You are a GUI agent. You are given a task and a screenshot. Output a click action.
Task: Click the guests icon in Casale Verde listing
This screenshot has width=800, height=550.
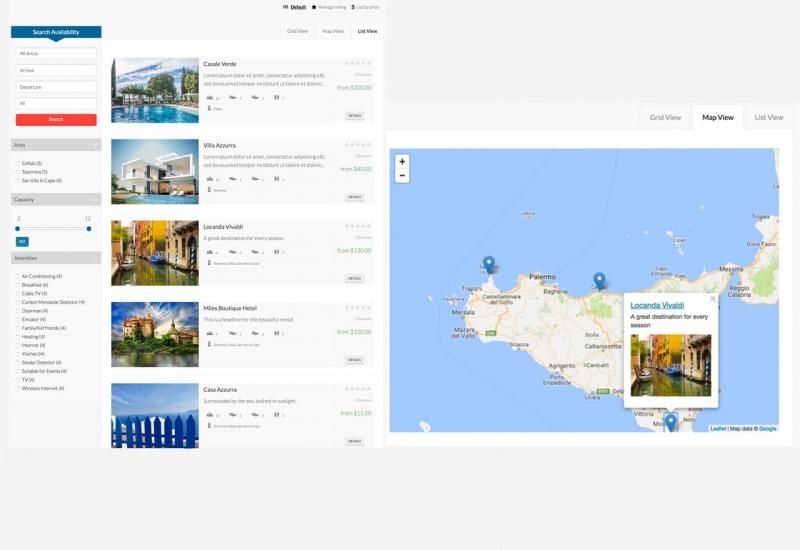(210, 97)
